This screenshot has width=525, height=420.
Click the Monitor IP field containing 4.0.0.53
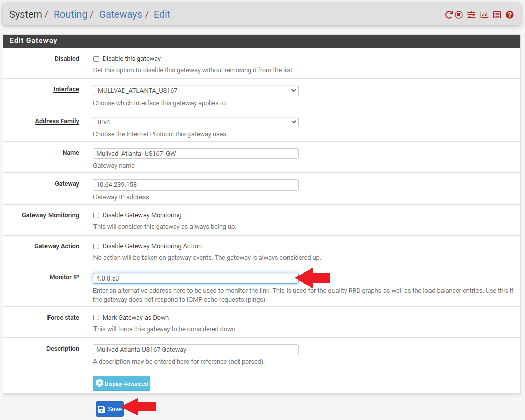pyautogui.click(x=196, y=278)
